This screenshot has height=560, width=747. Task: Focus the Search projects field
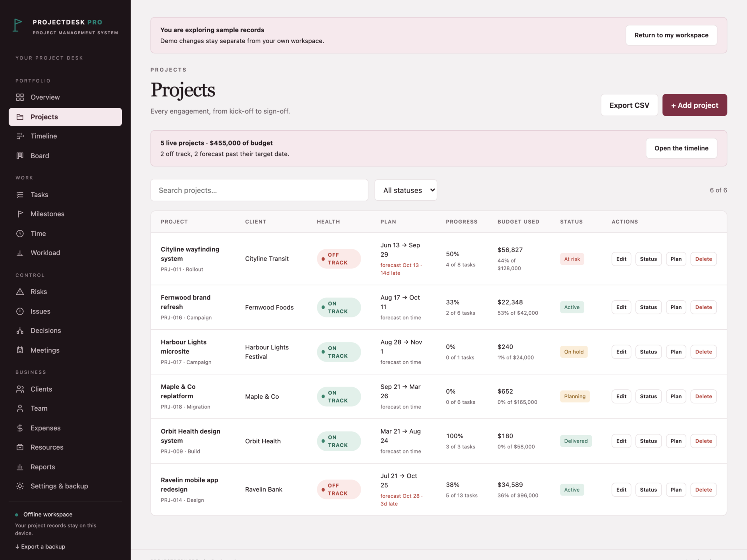point(259,190)
